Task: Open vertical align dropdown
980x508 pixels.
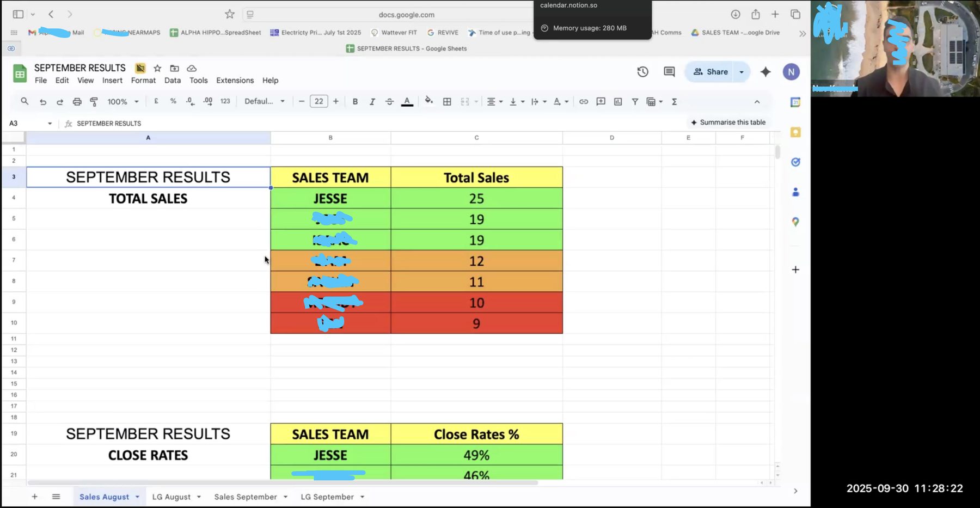Action: pos(517,102)
